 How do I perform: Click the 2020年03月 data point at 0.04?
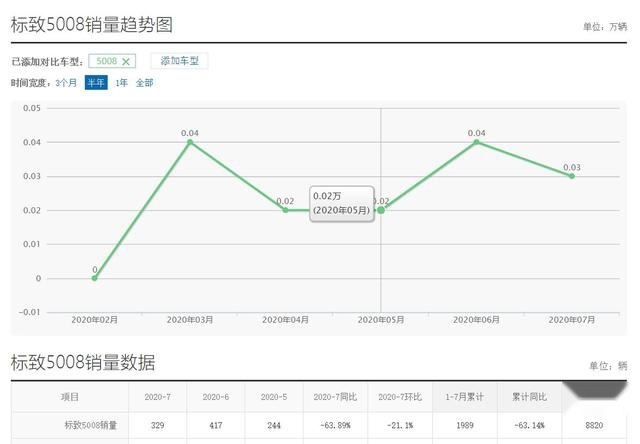190,142
